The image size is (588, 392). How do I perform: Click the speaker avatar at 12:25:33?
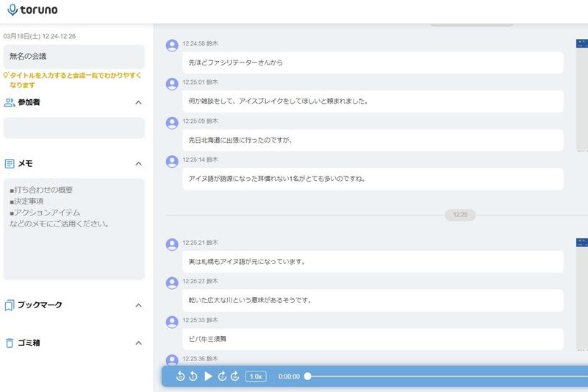[172, 322]
